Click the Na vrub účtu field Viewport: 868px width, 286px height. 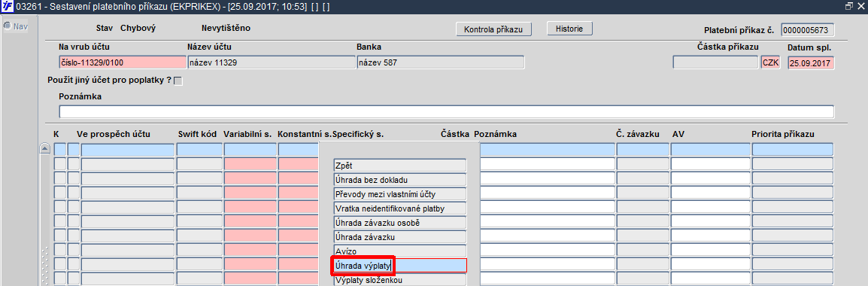122,62
